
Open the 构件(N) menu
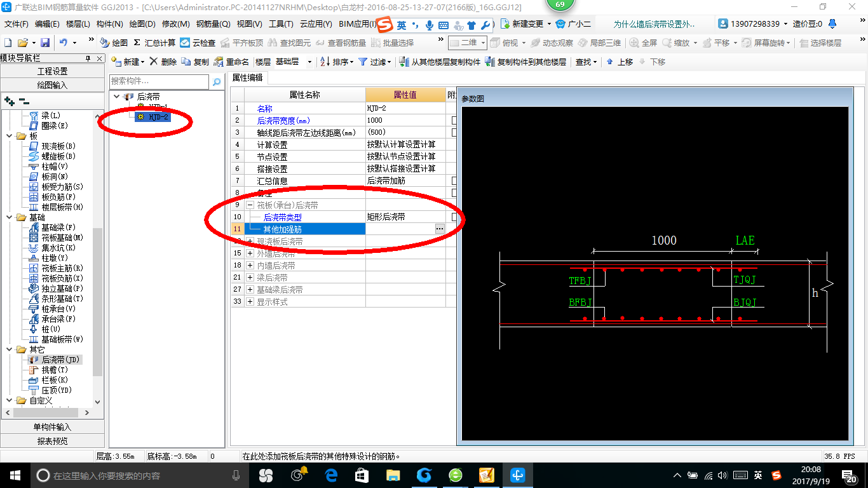pyautogui.click(x=109, y=24)
